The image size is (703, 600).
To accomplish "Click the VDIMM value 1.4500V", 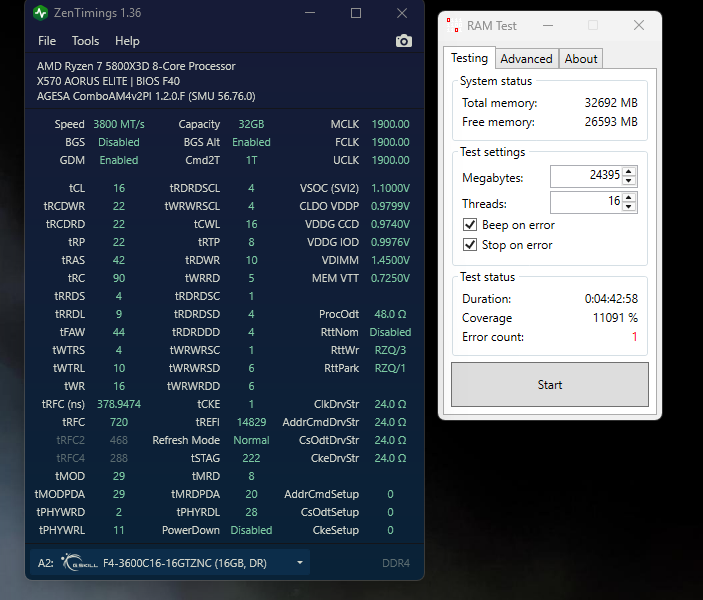I will click(390, 260).
